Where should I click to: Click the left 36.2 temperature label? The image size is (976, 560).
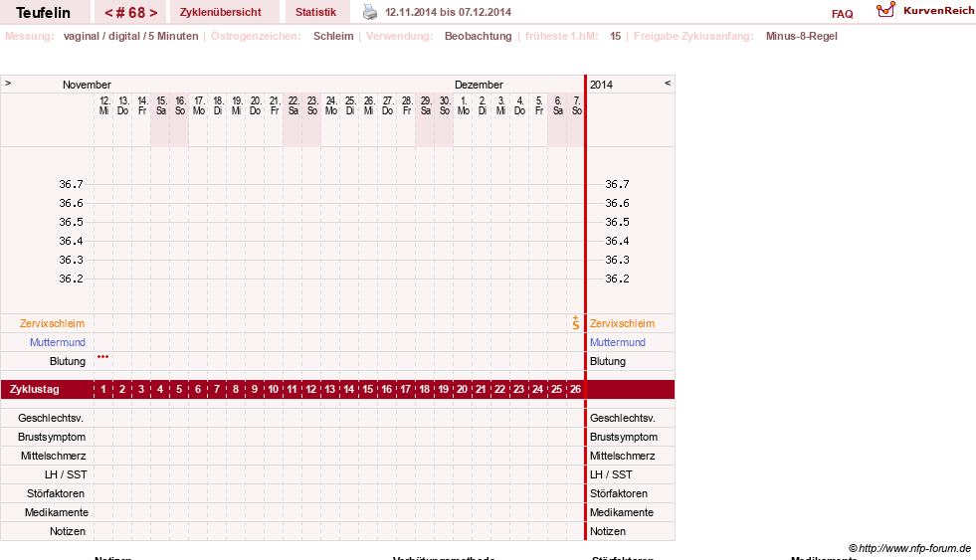point(71,279)
